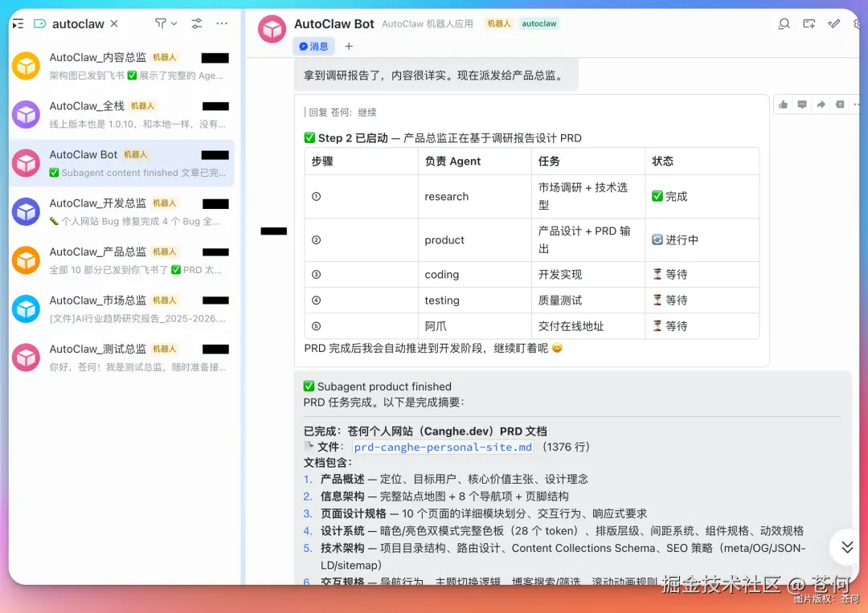Image resolution: width=868 pixels, height=613 pixels.
Task: Select the AutoClaw_开发总监 conversation
Action: [121, 213]
